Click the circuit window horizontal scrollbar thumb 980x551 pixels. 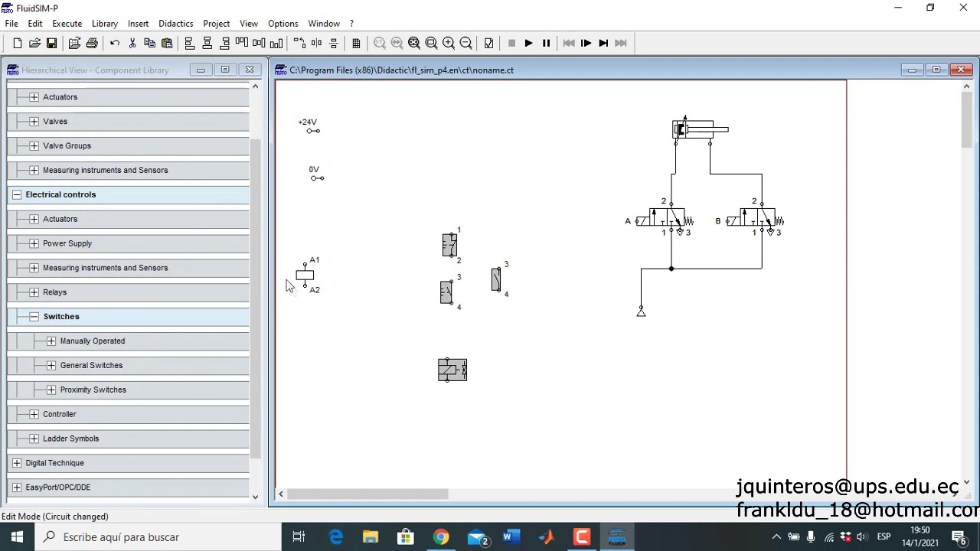click(367, 494)
